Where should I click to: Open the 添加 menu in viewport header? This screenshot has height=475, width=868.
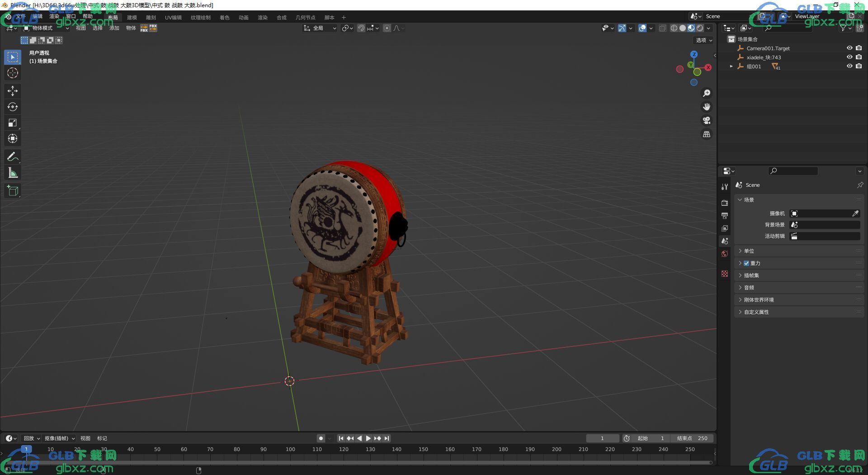[114, 28]
